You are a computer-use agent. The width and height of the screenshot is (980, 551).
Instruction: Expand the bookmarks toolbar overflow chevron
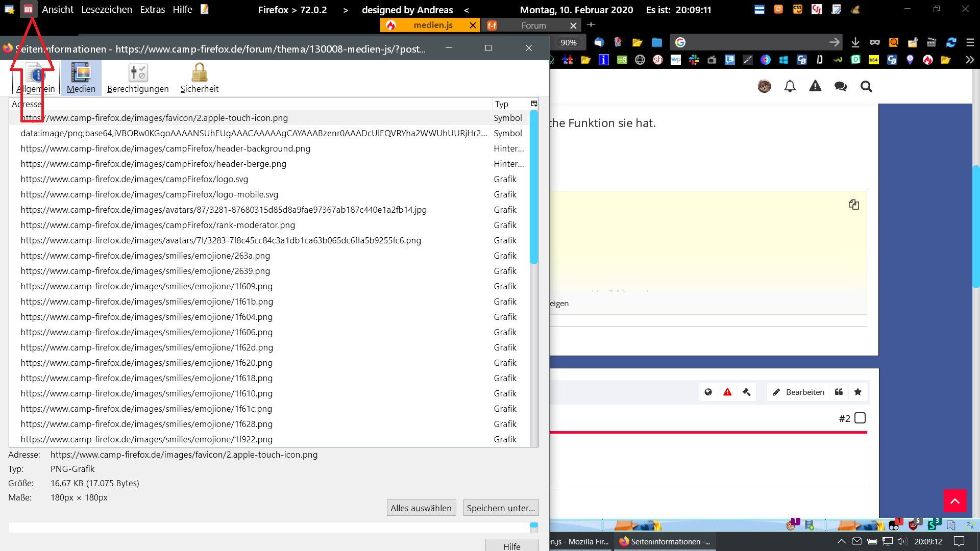pos(969,60)
